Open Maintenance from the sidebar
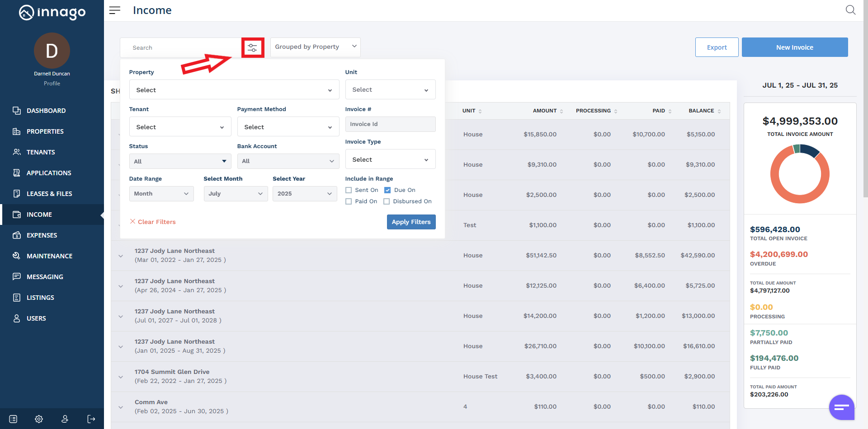Viewport: 868px width, 429px height. pyautogui.click(x=49, y=256)
